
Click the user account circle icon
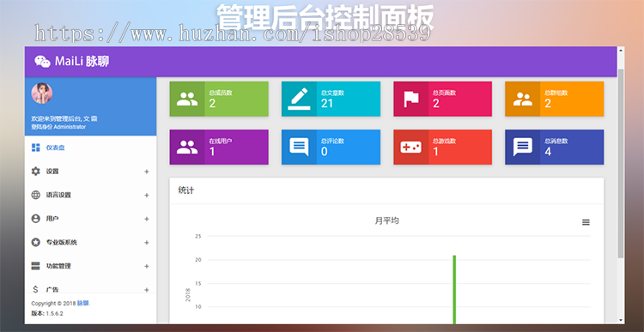pyautogui.click(x=36, y=219)
